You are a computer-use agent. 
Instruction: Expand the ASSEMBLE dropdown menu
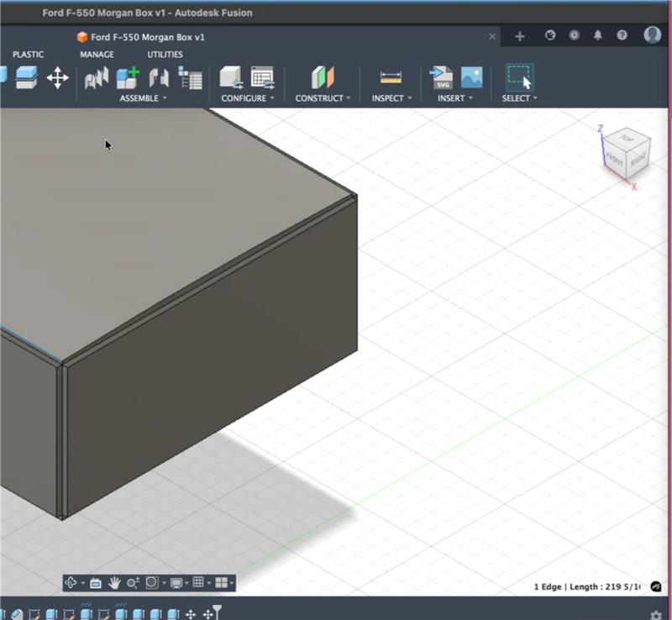click(x=143, y=98)
